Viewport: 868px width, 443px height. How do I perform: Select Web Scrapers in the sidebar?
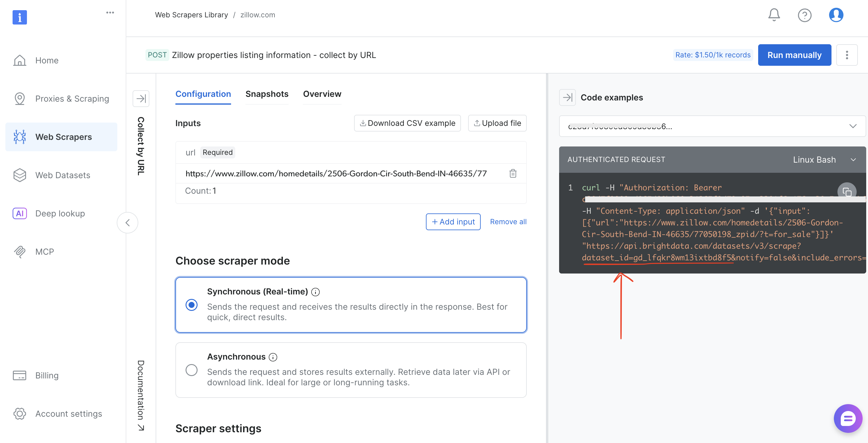(x=63, y=137)
